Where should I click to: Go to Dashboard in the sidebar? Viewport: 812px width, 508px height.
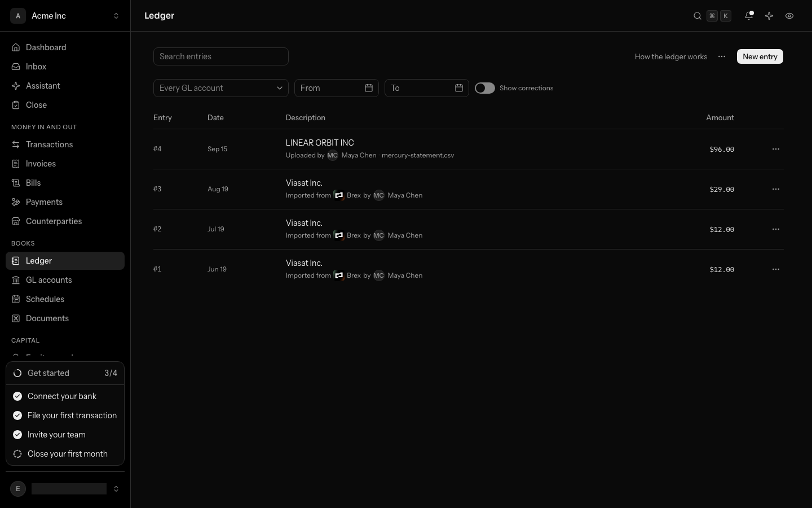tap(65, 47)
